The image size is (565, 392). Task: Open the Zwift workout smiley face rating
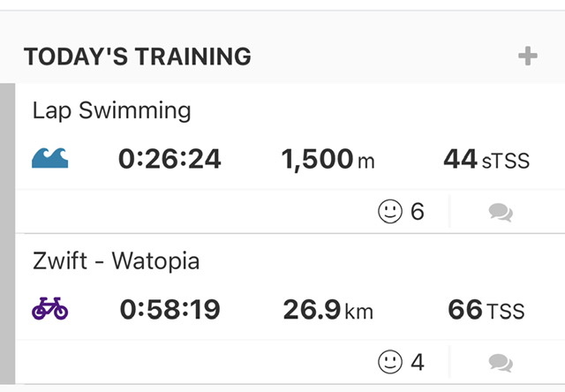390,362
